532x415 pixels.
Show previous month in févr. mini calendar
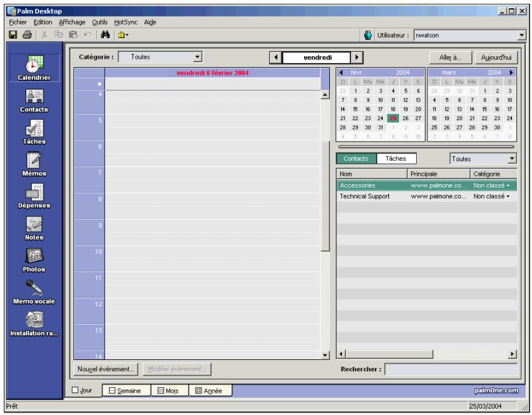coord(341,73)
